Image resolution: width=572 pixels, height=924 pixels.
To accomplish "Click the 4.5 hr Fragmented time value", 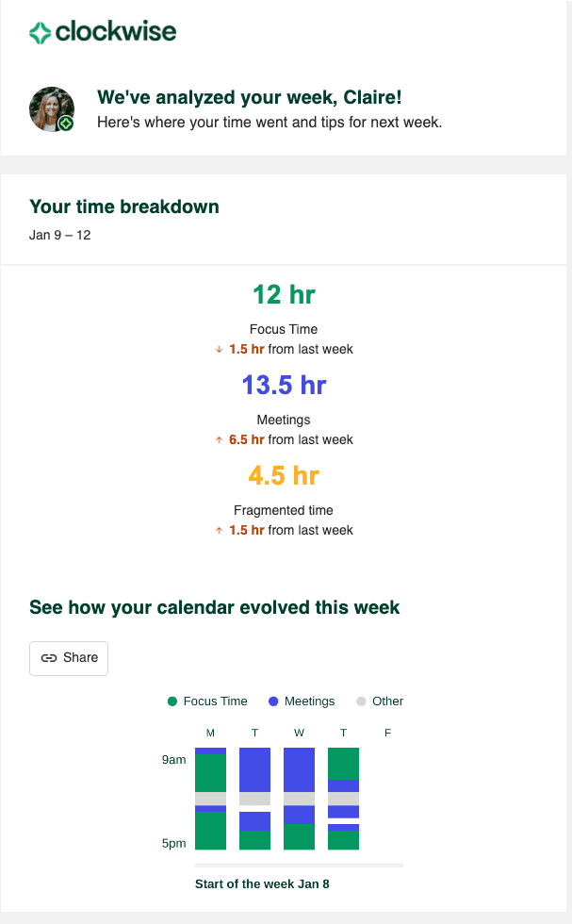I will 284,476.
